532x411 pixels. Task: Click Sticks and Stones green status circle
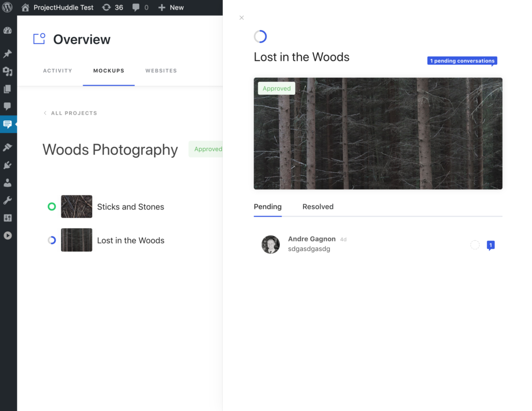(x=51, y=207)
